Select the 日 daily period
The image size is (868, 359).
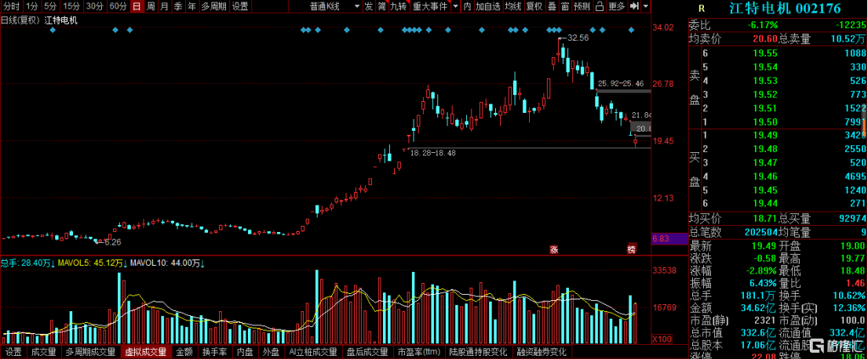point(137,6)
